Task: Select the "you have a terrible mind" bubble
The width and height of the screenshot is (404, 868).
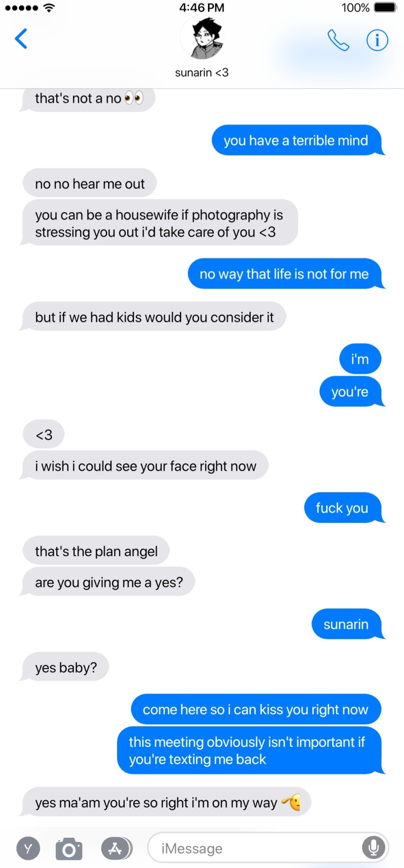Action: coord(297,140)
